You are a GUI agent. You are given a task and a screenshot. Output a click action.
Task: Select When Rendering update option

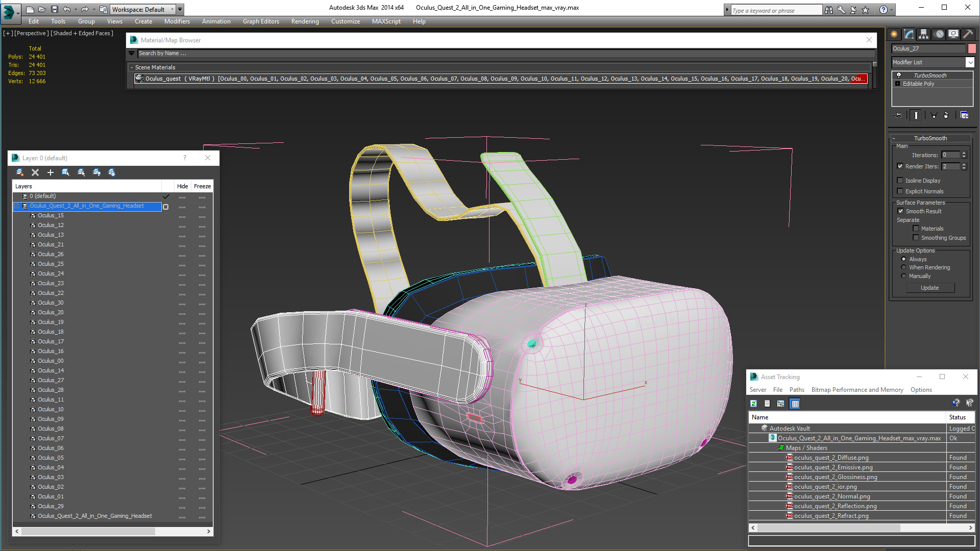click(x=903, y=267)
